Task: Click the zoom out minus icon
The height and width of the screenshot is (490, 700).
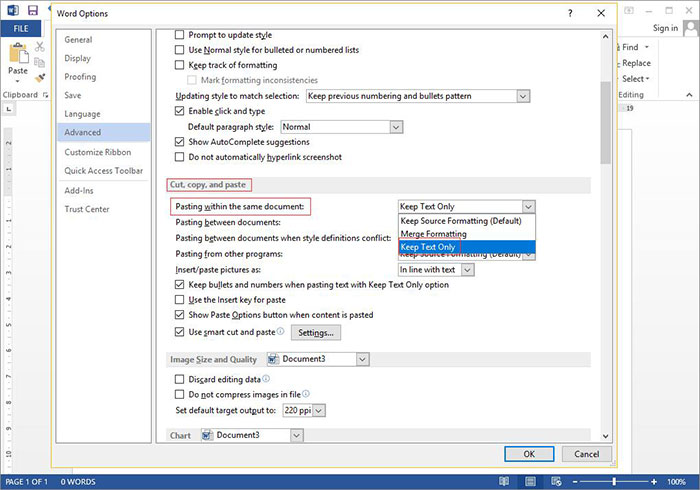Action: tap(575, 482)
